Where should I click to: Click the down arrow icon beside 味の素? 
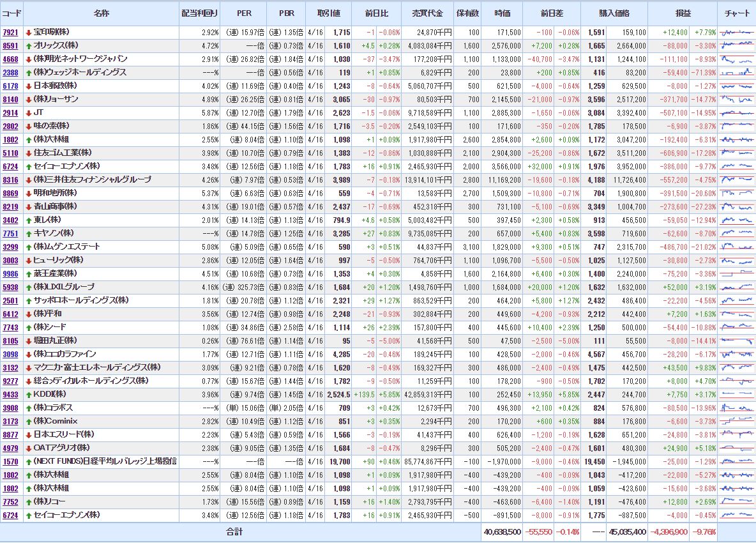pyautogui.click(x=29, y=126)
